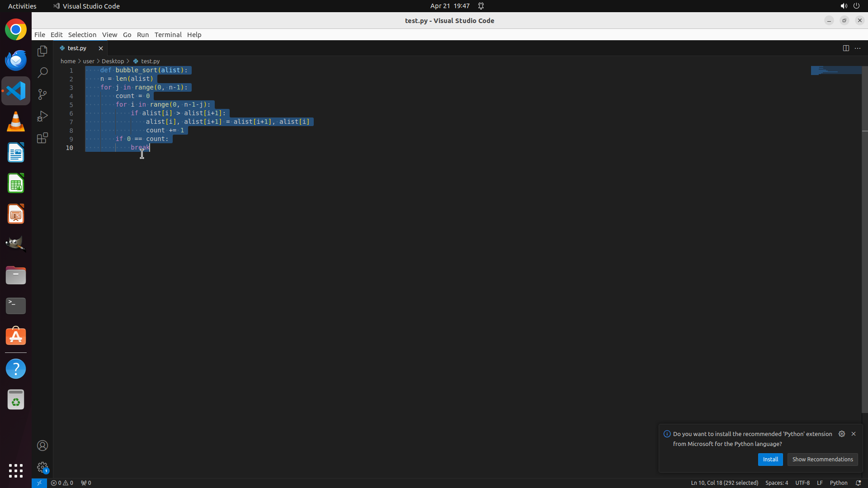Click Show Recommendations button

pos(822,459)
